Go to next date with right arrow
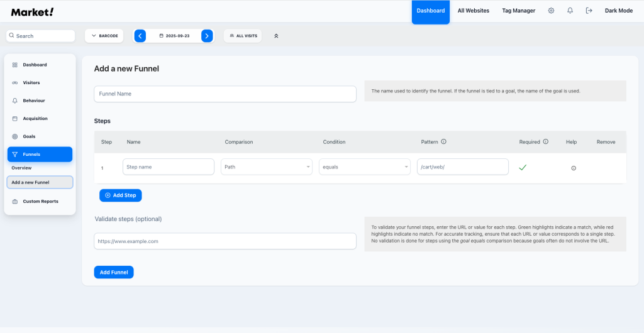 [207, 36]
